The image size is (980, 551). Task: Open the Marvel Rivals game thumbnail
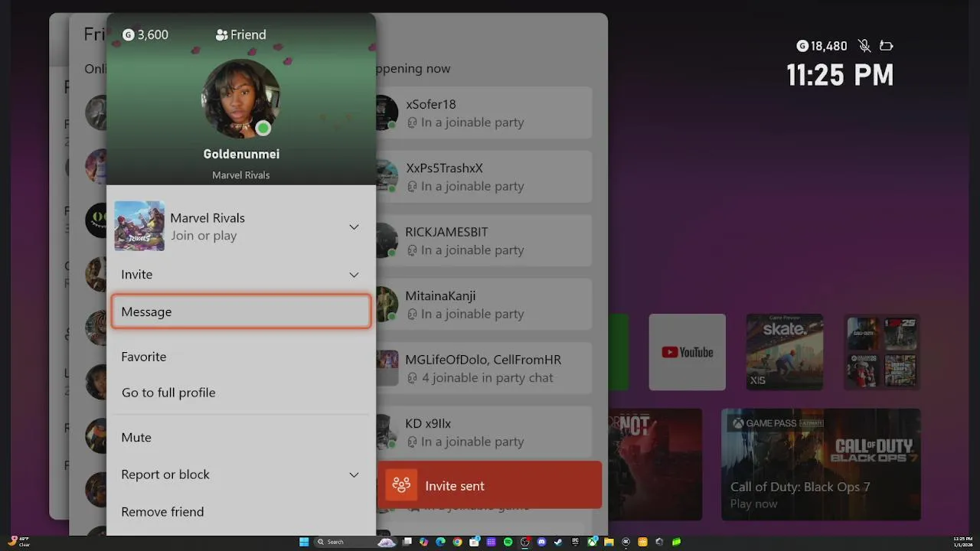[x=139, y=226]
